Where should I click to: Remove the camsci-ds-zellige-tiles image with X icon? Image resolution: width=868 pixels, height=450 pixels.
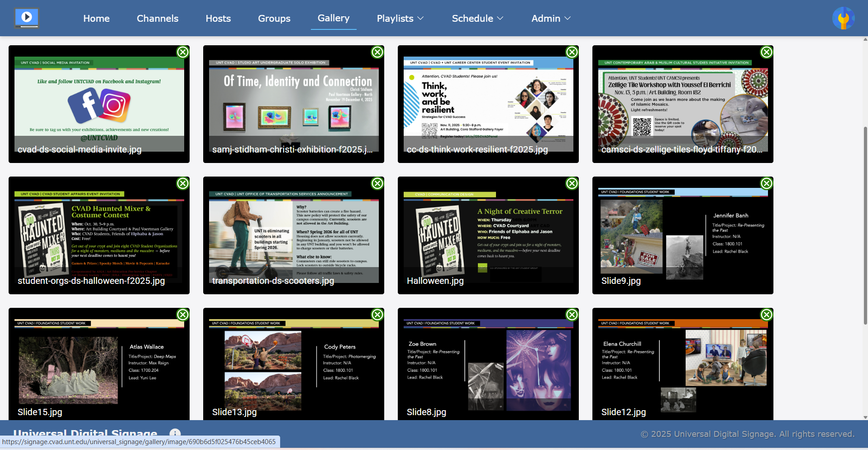pos(767,52)
